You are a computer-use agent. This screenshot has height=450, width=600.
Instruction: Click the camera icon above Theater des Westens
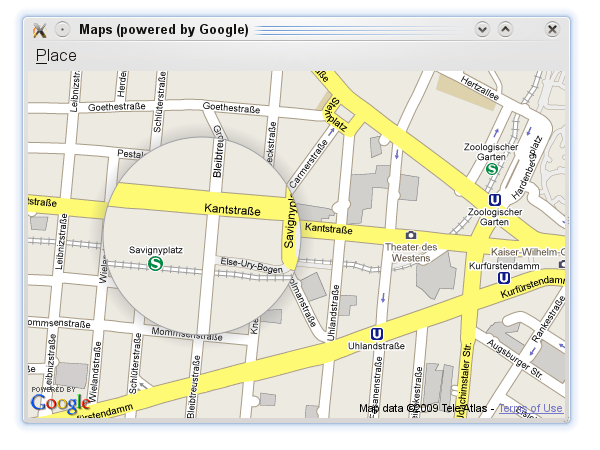pos(411,234)
